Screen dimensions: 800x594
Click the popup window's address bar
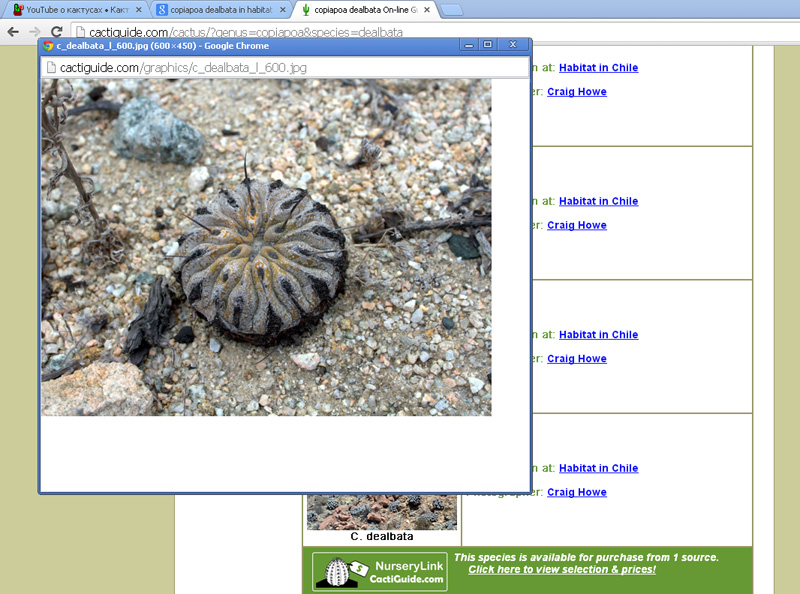coord(285,67)
